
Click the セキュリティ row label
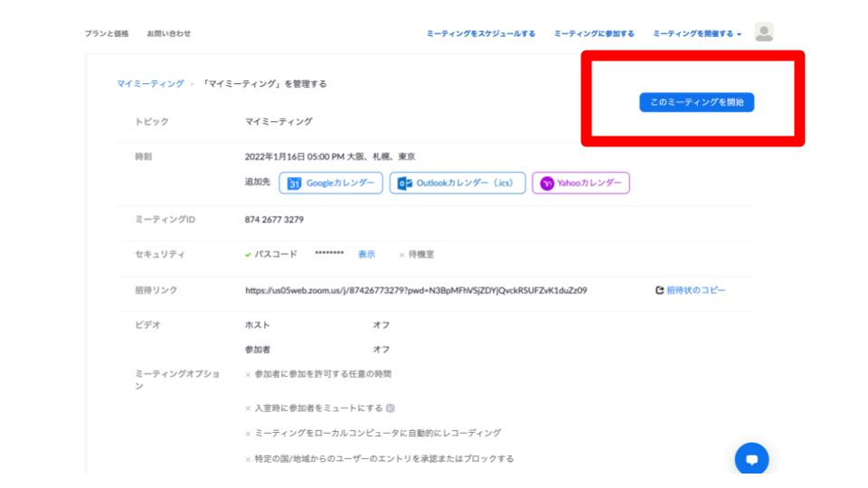[x=160, y=255]
